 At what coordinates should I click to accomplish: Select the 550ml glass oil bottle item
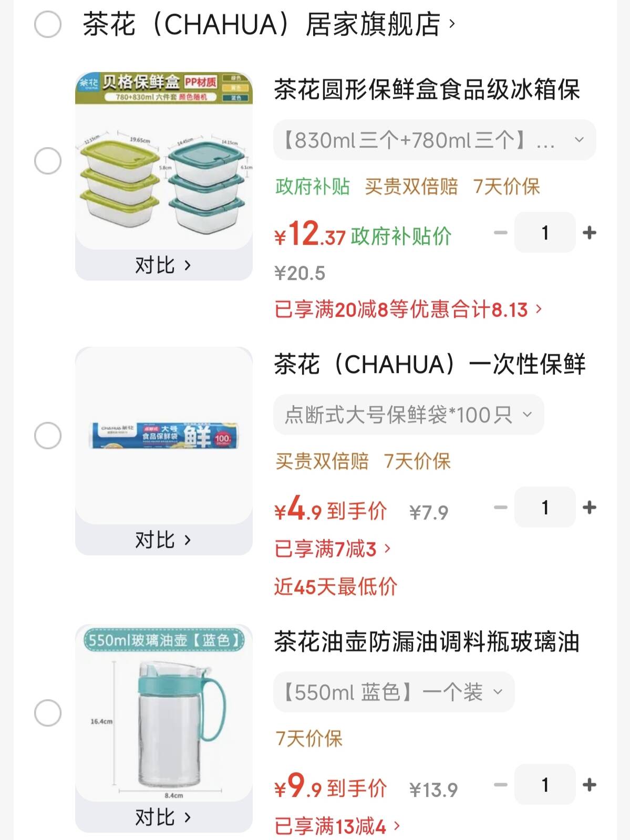(x=48, y=713)
